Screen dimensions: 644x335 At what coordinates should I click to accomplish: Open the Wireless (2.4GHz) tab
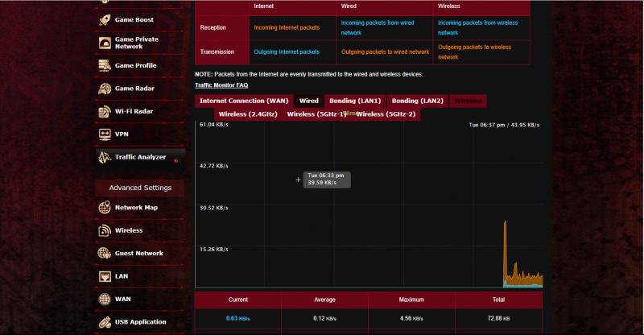247,114
